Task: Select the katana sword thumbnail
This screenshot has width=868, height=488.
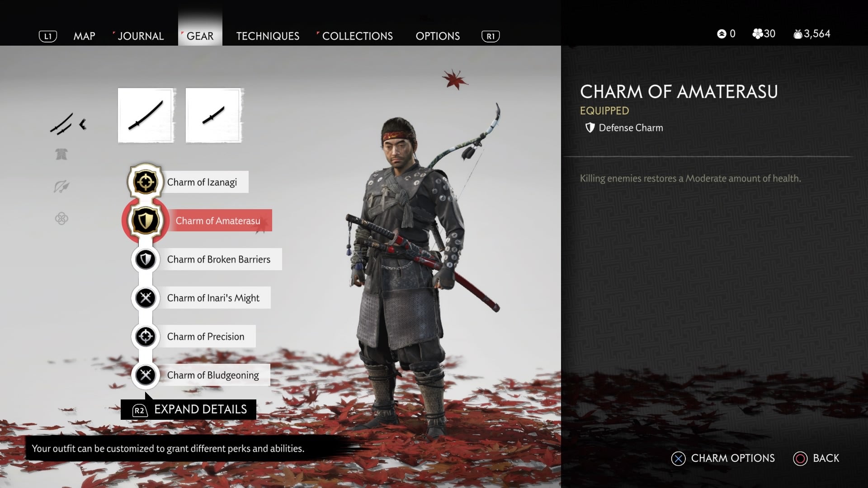Action: point(146,115)
